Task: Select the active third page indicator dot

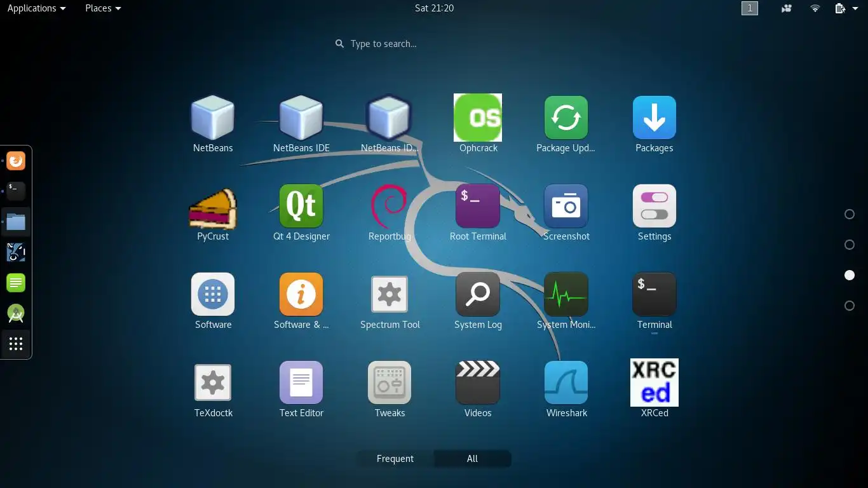Action: 850,275
